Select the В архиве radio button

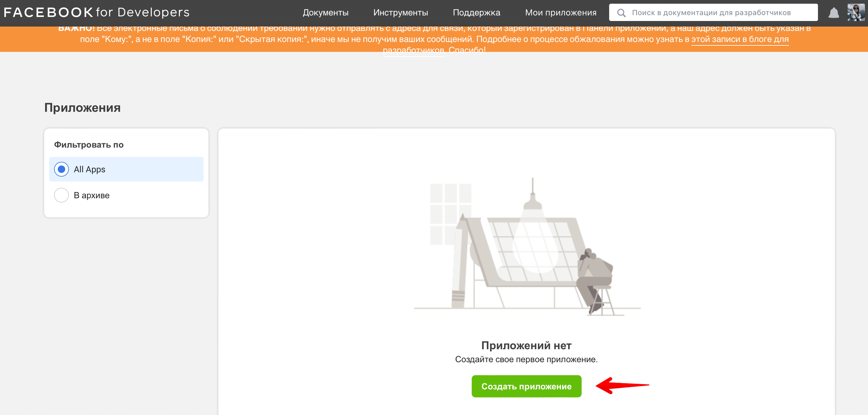click(61, 195)
